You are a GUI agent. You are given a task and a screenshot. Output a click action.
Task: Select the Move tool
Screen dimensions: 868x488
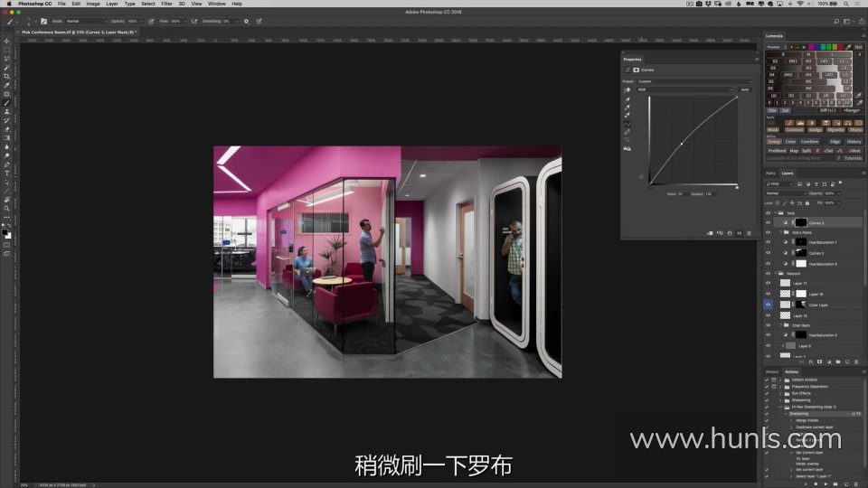coord(6,41)
